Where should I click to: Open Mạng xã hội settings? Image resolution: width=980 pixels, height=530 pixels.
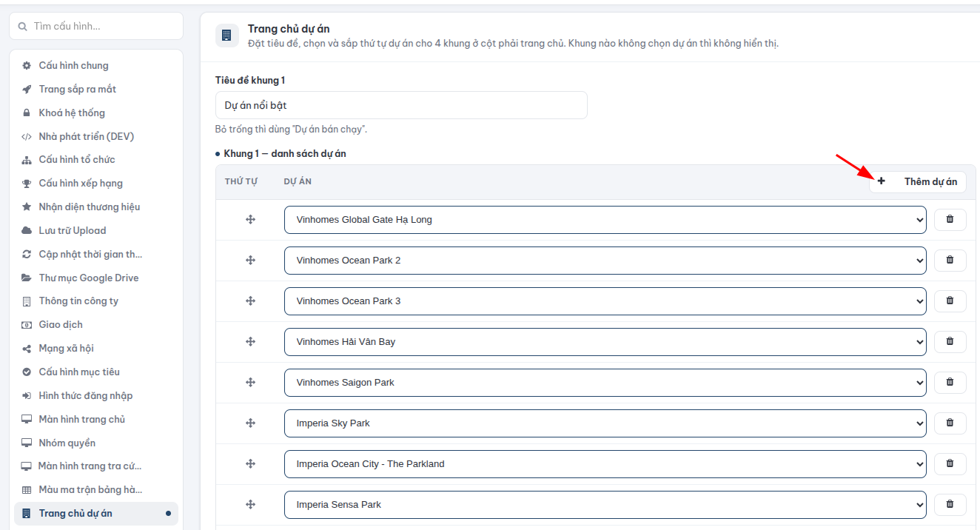96,349
